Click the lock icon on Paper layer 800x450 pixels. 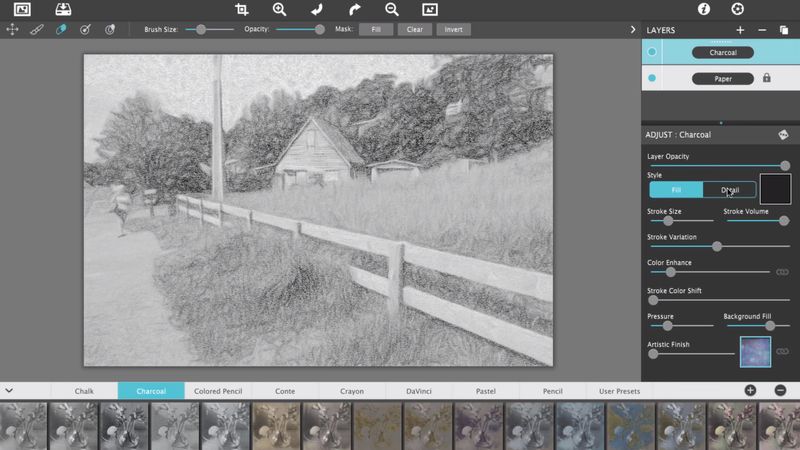coord(766,78)
